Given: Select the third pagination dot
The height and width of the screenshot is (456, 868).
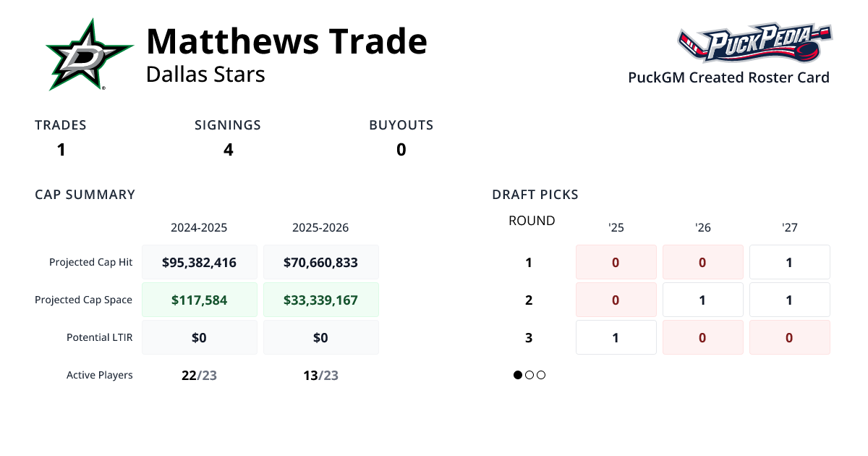Looking at the screenshot, I should (x=541, y=375).
